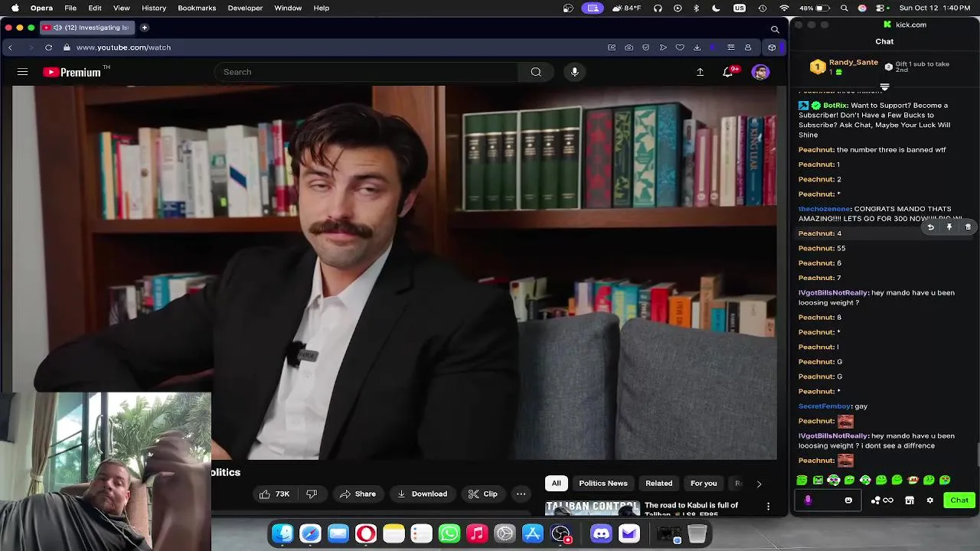The image size is (980, 551).
Task: Open Finder from the dock
Action: pos(283,533)
